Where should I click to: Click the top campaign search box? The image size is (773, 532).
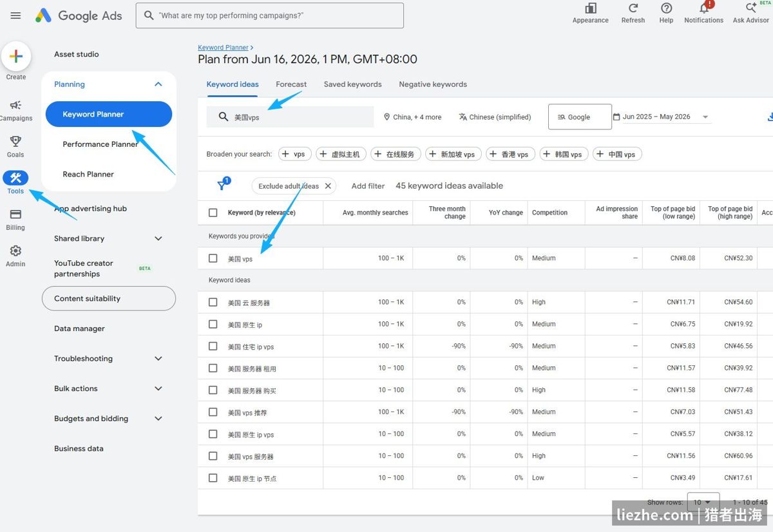[270, 15]
